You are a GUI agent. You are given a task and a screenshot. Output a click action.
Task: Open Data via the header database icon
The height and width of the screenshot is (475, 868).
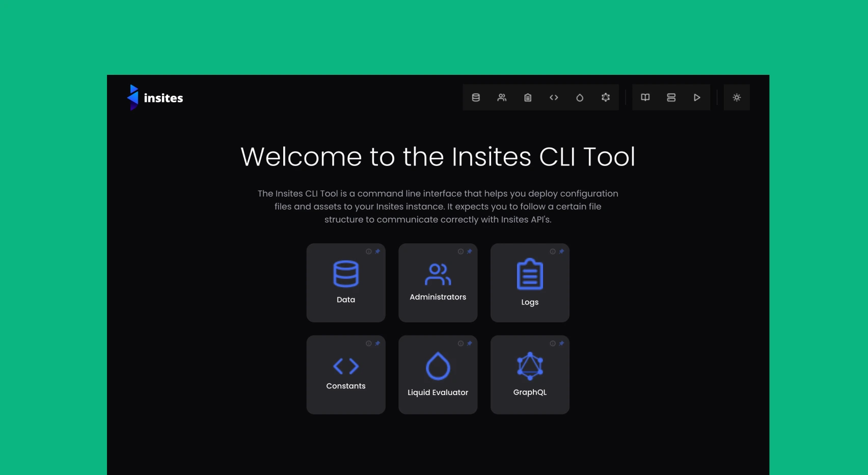tap(476, 98)
